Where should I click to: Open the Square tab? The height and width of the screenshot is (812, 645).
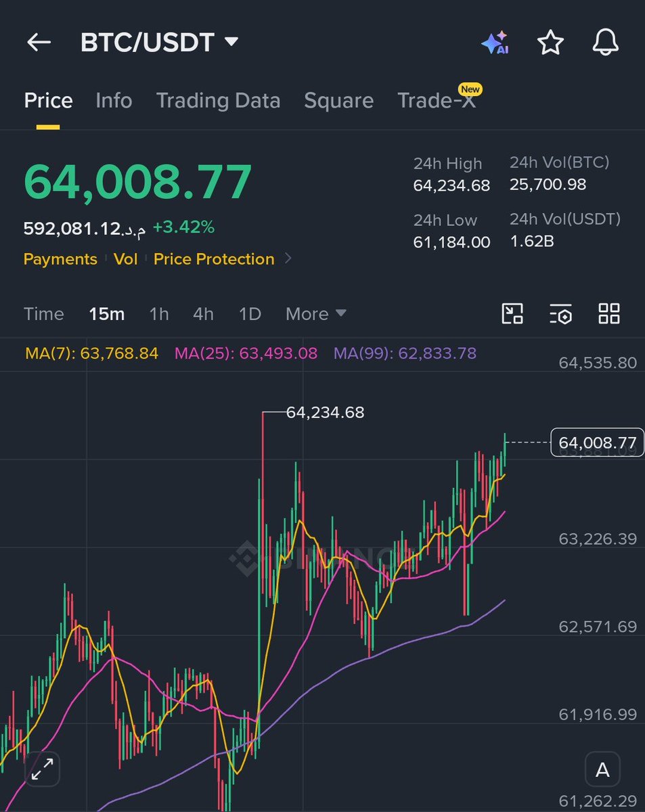(x=338, y=101)
